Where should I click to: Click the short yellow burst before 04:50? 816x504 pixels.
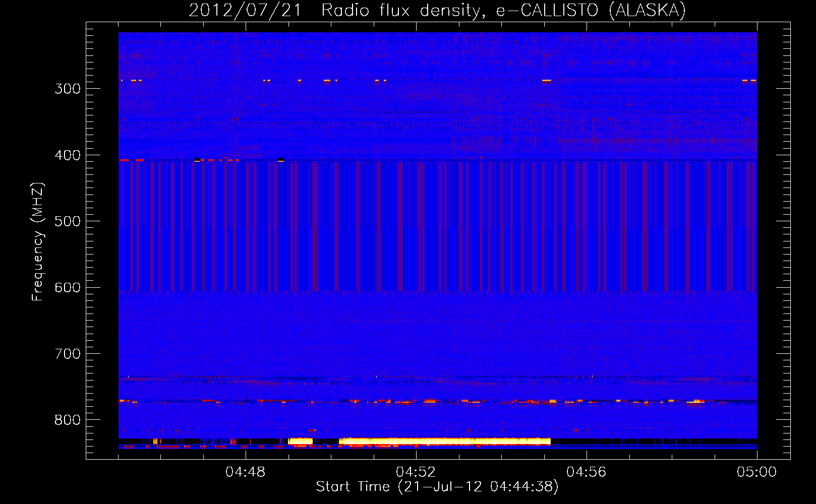(x=301, y=442)
